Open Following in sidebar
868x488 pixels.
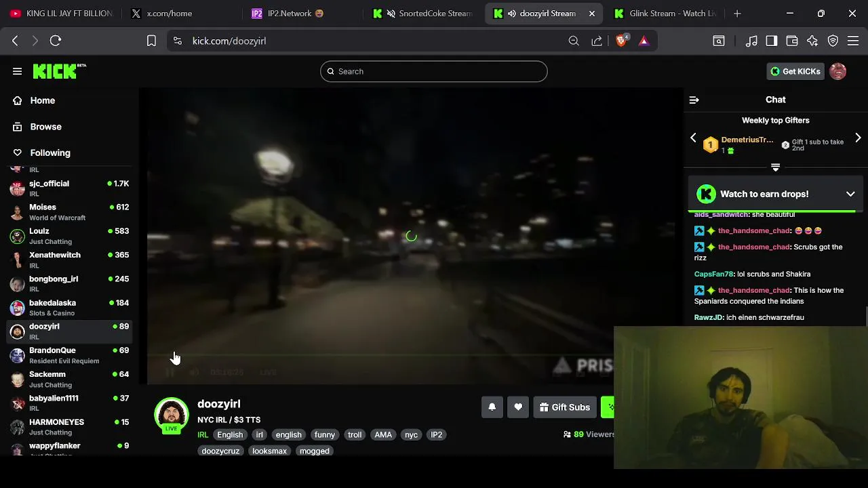pos(50,152)
